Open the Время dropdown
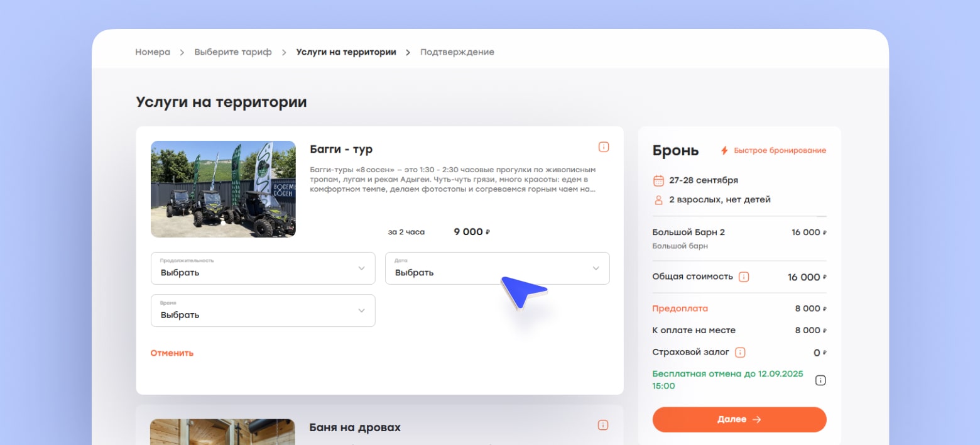 (x=263, y=310)
